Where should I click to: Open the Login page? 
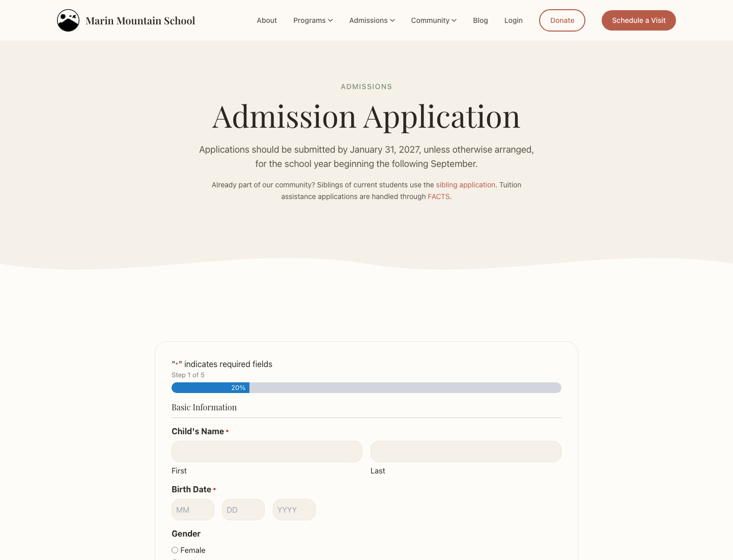(514, 20)
